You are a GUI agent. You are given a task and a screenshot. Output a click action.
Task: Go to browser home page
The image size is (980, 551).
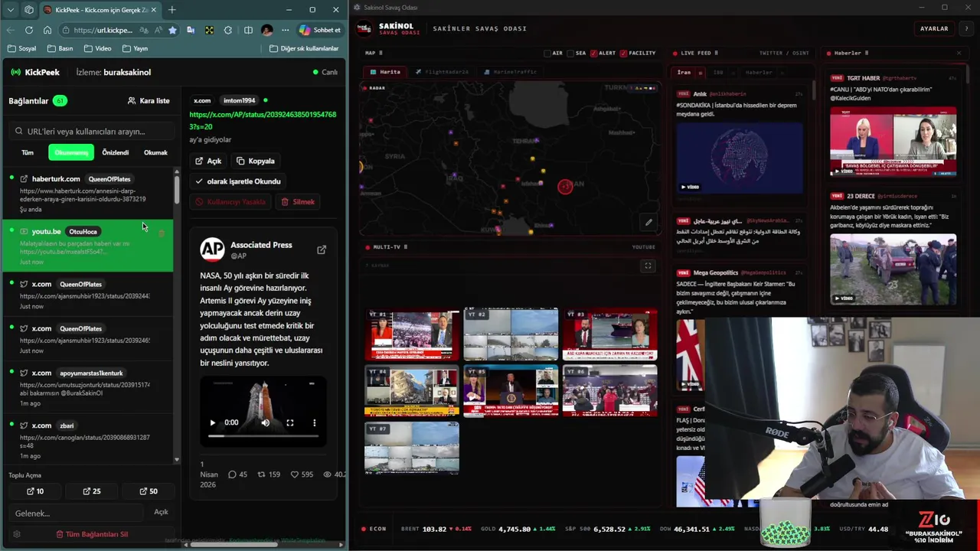47,30
